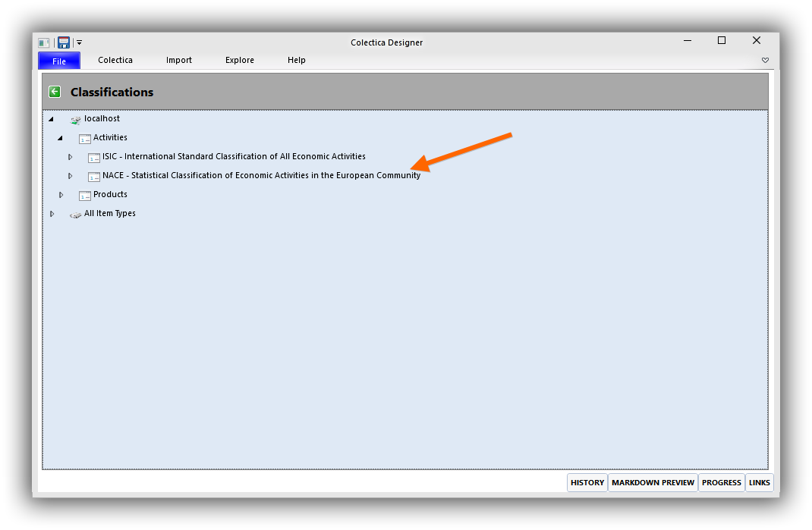
Task: Open the Import ribbon tab
Action: (x=178, y=60)
